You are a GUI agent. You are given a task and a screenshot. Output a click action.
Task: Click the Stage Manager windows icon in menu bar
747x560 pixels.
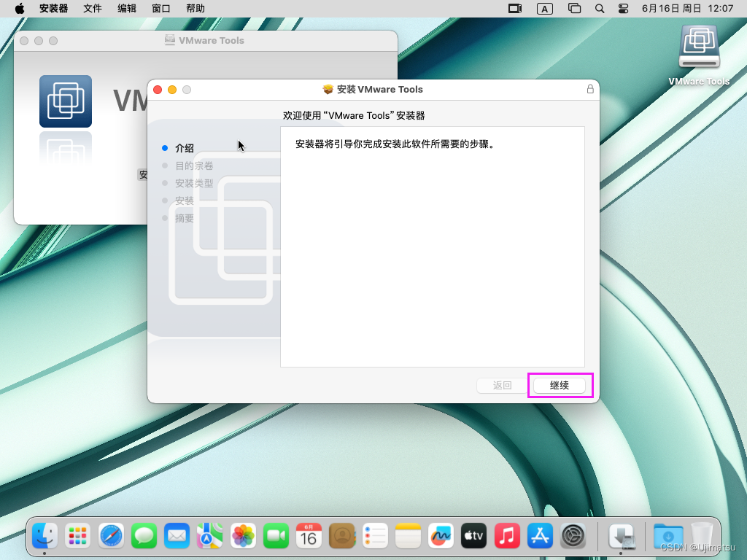coord(575,9)
